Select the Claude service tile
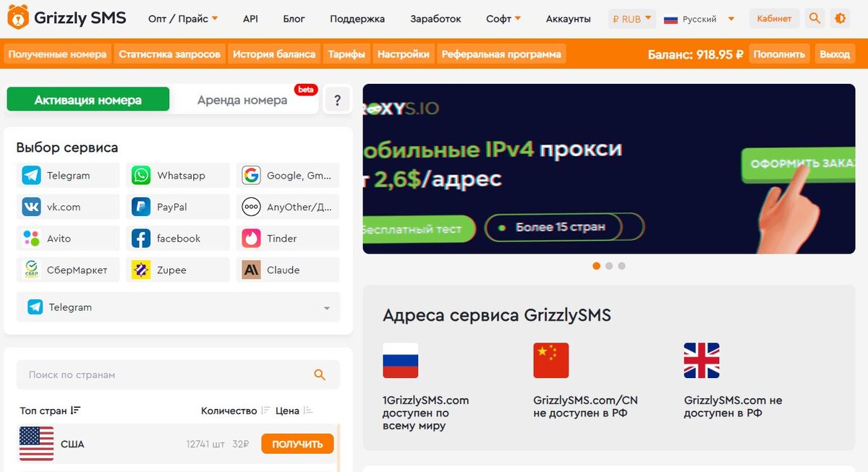The height and width of the screenshot is (472, 868). click(288, 270)
